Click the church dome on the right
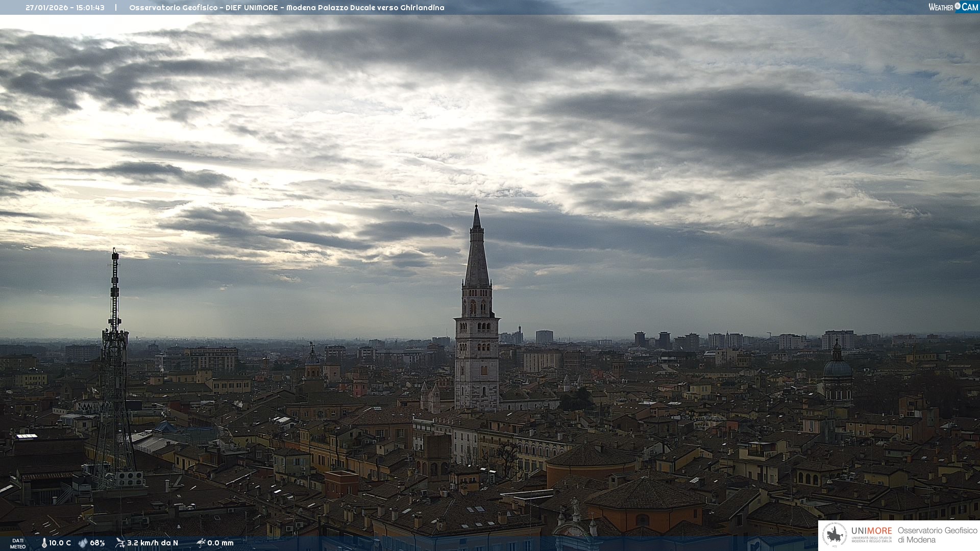 click(x=838, y=367)
